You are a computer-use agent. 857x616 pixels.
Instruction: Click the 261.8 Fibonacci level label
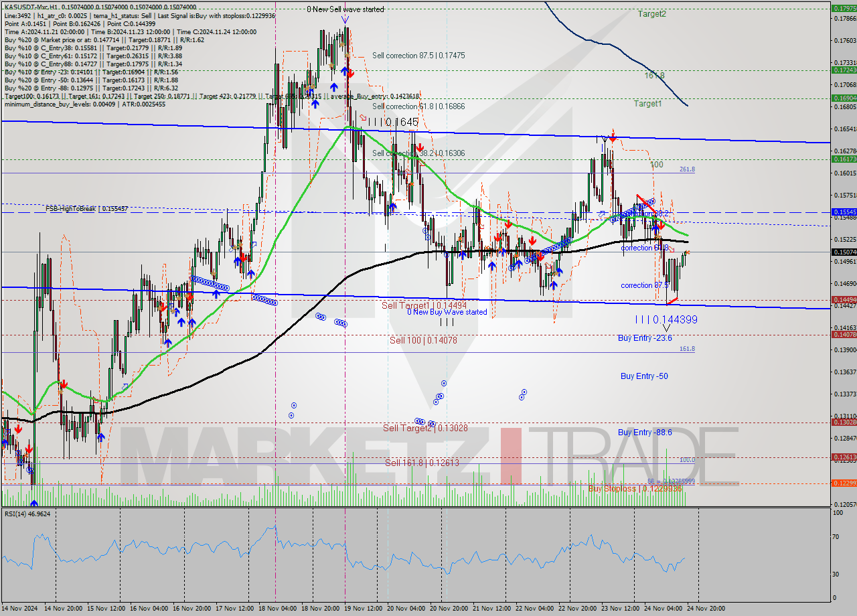(687, 169)
